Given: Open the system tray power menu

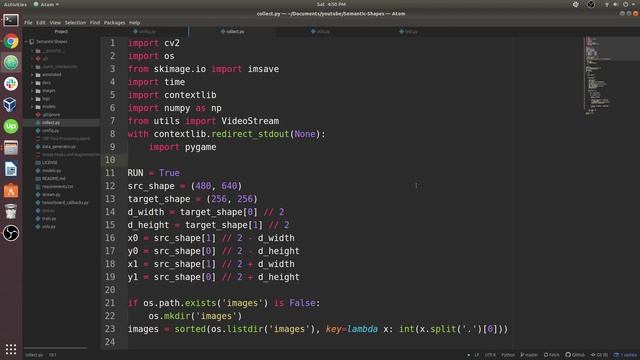Looking at the screenshot, I should click(625, 4).
